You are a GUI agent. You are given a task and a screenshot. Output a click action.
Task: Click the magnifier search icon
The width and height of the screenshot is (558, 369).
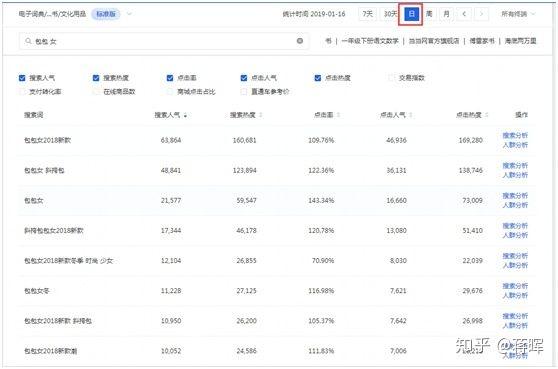28,41
